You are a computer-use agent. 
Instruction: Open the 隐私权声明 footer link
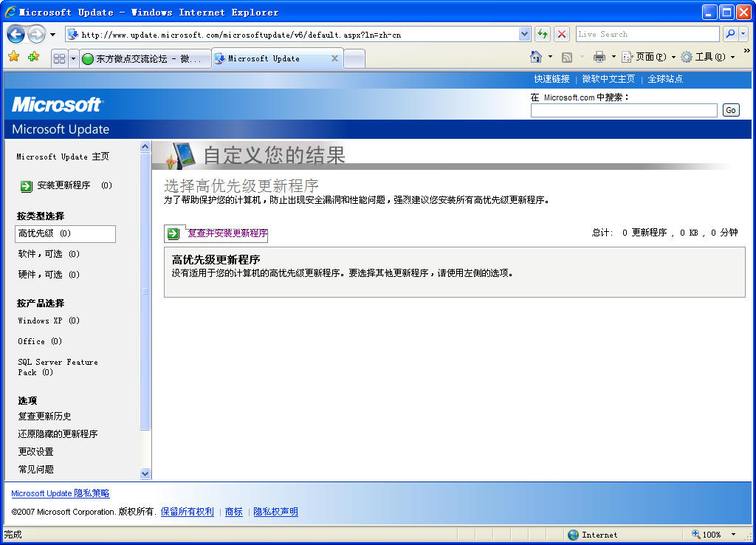[x=276, y=512]
